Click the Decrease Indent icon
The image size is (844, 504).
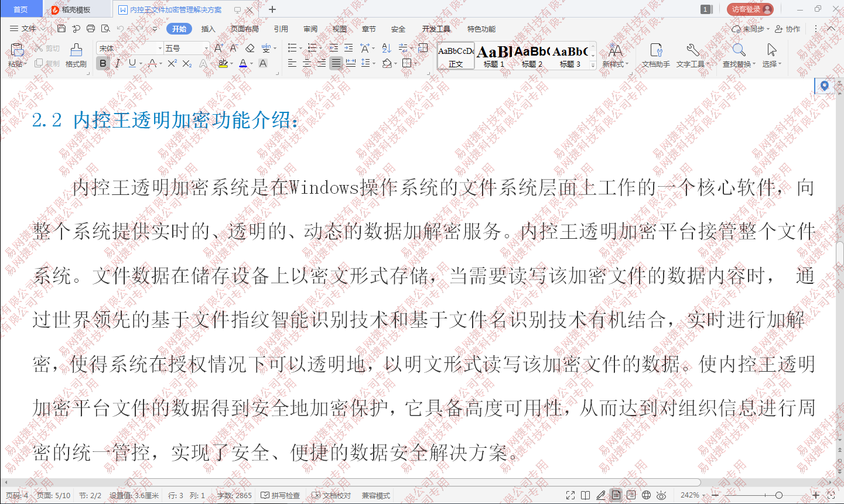tap(334, 48)
